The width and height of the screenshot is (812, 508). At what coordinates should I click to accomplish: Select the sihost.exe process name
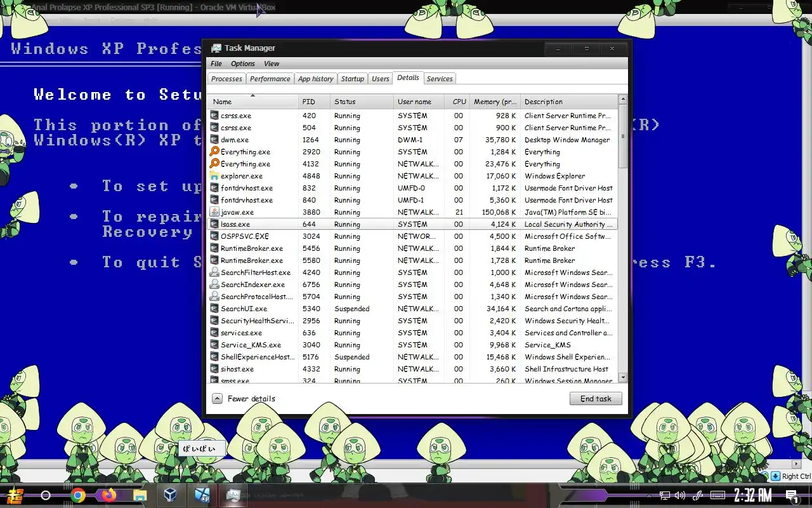pos(237,369)
